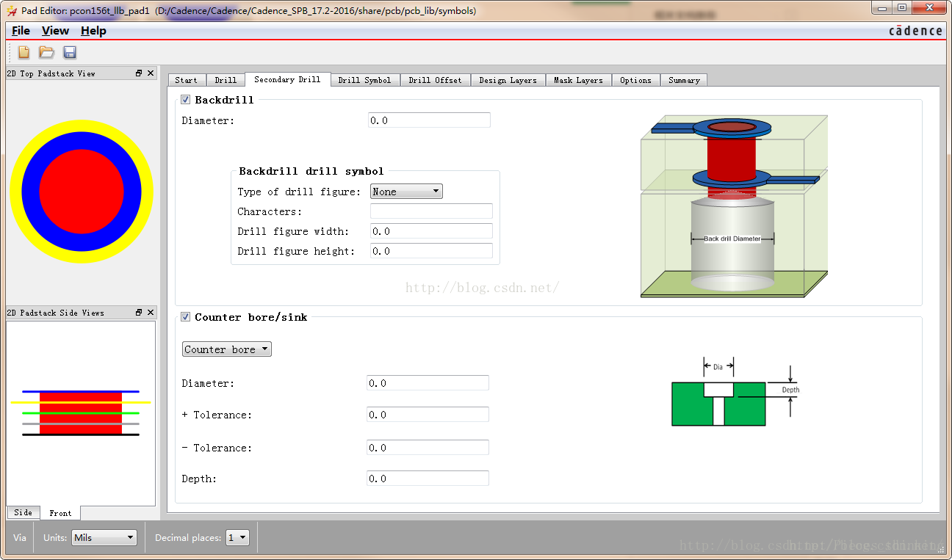This screenshot has width=952, height=560.
Task: Click the New padstack file icon
Action: (24, 52)
